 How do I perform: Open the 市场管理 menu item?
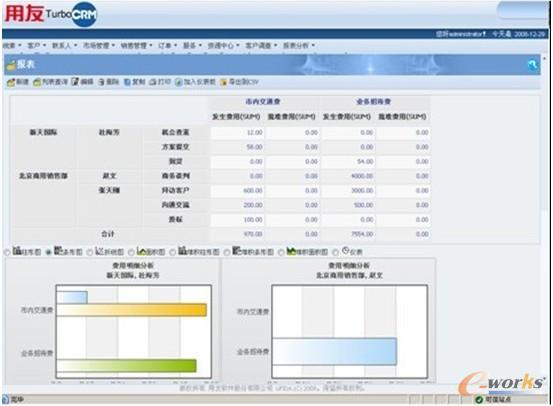tap(96, 46)
